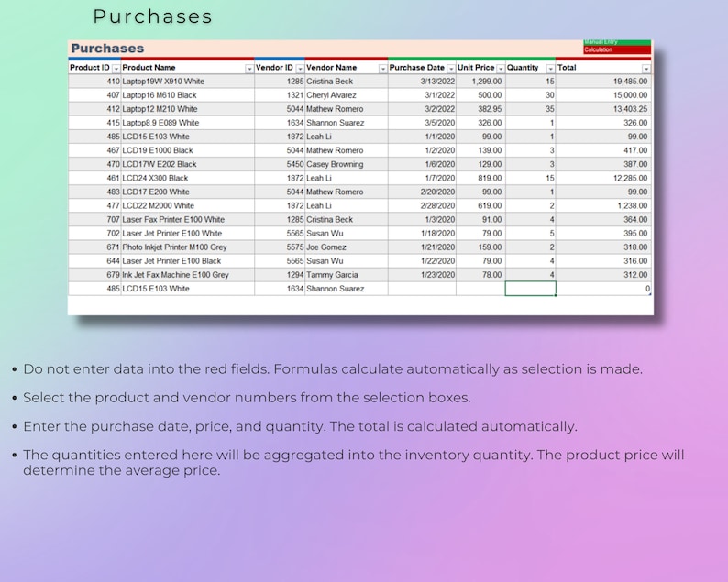Select empty Unit Price cell in last row

(480, 289)
